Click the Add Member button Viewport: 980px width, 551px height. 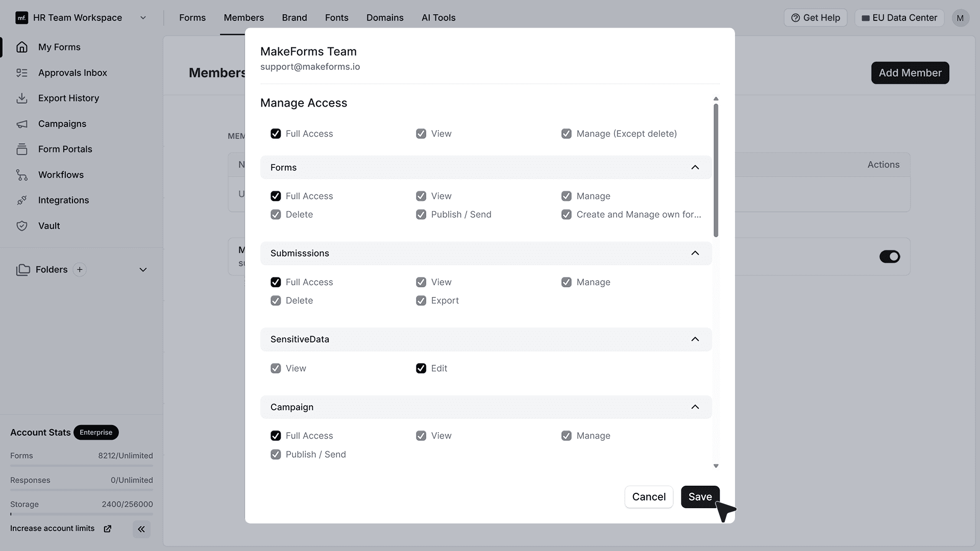pyautogui.click(x=910, y=73)
